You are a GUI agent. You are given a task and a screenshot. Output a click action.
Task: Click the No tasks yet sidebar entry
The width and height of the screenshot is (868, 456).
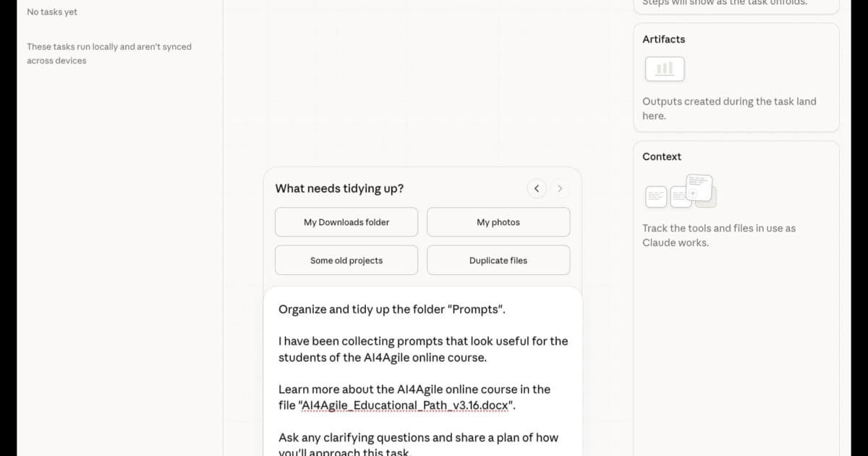click(x=51, y=12)
